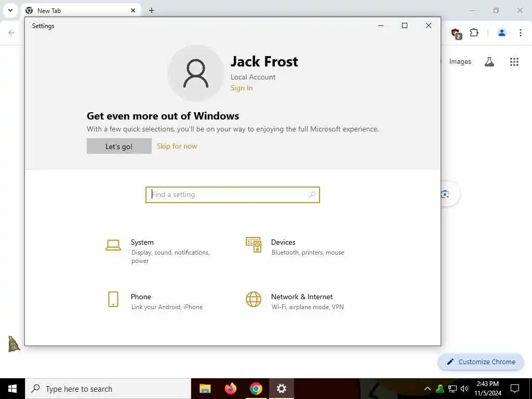Click the volume speaker icon in tray
Image resolution: width=532 pixels, height=399 pixels.
coord(464,389)
